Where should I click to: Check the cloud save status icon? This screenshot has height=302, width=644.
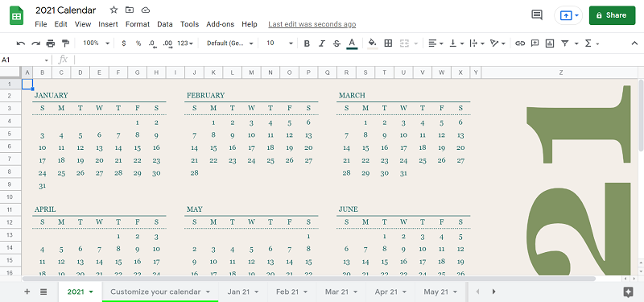[146, 10]
